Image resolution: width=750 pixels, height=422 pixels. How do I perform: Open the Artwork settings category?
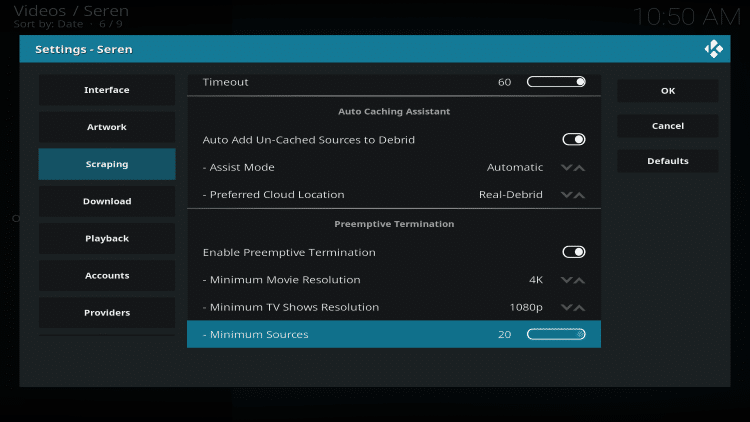(x=107, y=127)
